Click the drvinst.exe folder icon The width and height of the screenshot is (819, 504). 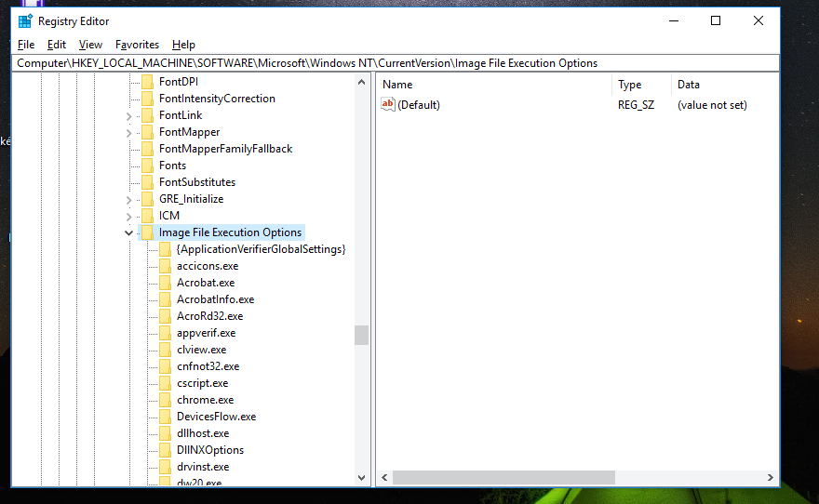[x=165, y=467]
